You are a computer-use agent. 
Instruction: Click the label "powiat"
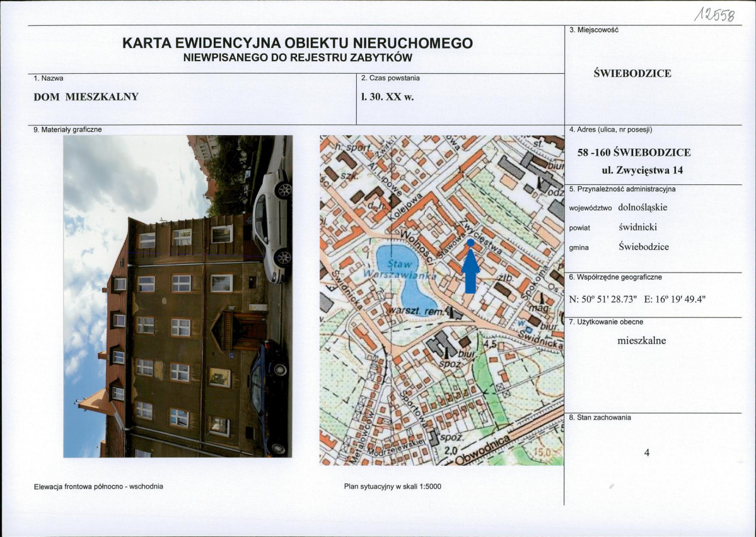point(579,228)
